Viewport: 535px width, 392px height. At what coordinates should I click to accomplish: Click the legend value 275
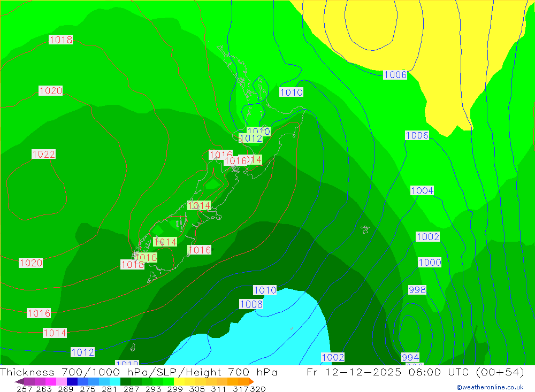coord(87,389)
